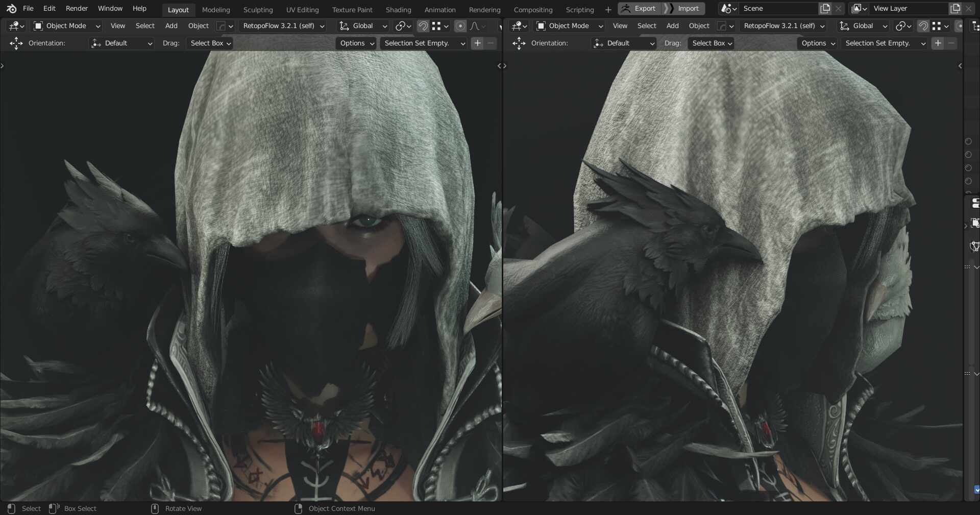Switch to the Sculpting workspace tab

point(258,10)
